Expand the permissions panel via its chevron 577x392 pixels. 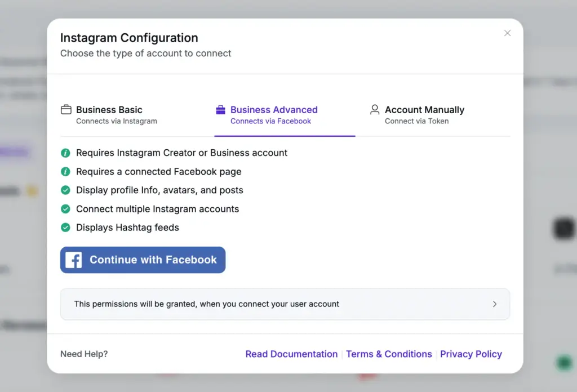(x=495, y=304)
